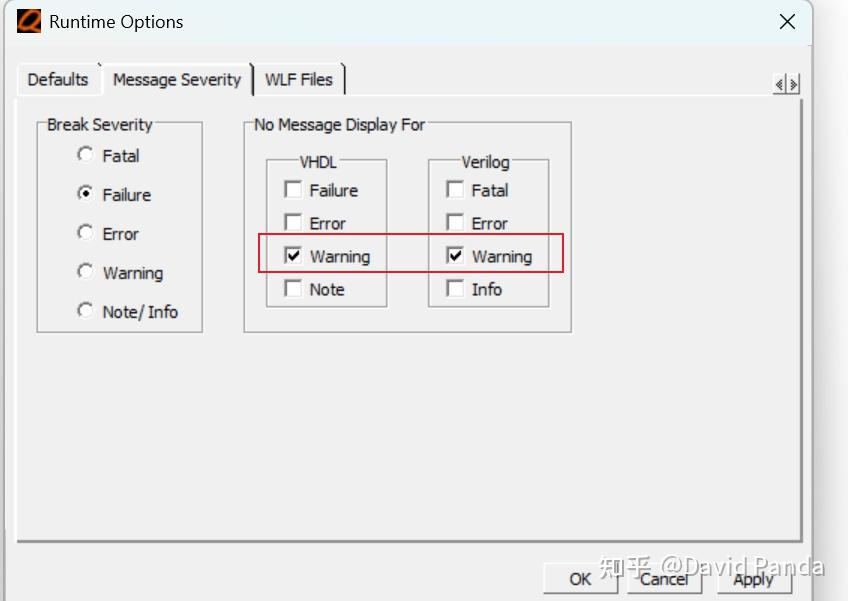848x601 pixels.
Task: Enable the VHDL Error checkbox
Action: coord(293,222)
